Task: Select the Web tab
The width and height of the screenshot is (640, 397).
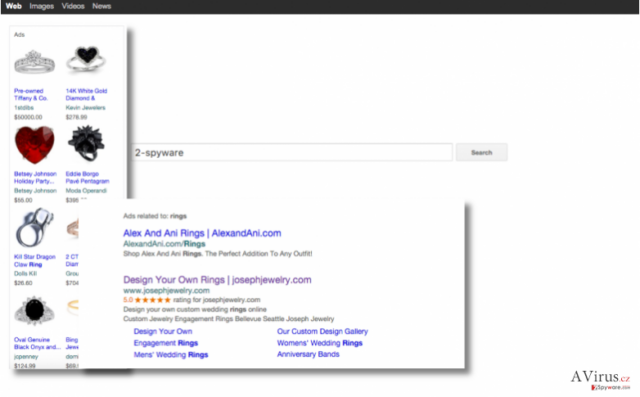Action: tap(13, 6)
